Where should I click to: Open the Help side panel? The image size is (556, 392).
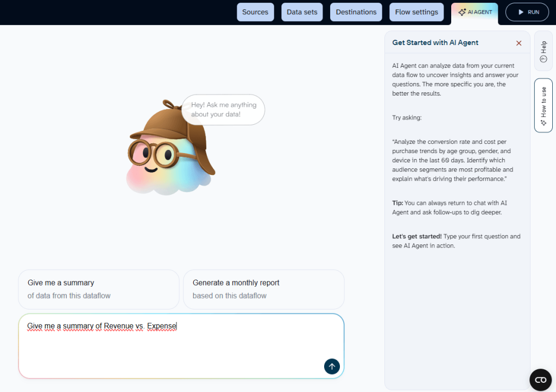[x=543, y=52]
